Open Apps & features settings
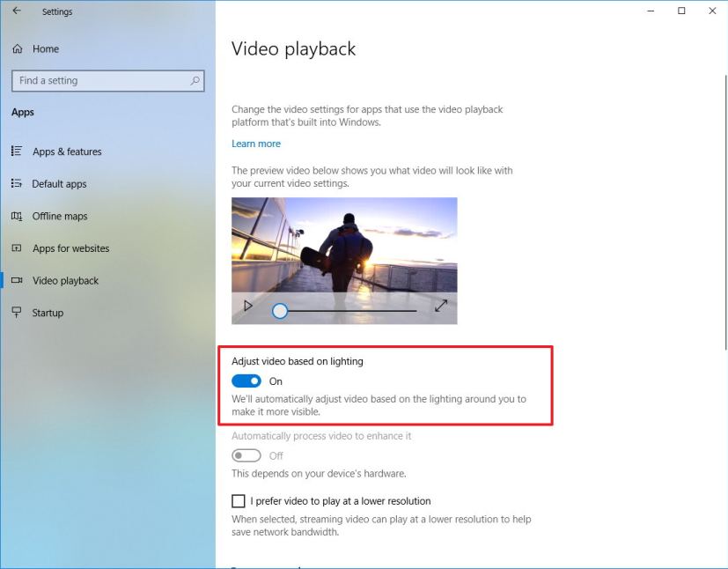Screen dimensions: 728x569 (66, 151)
